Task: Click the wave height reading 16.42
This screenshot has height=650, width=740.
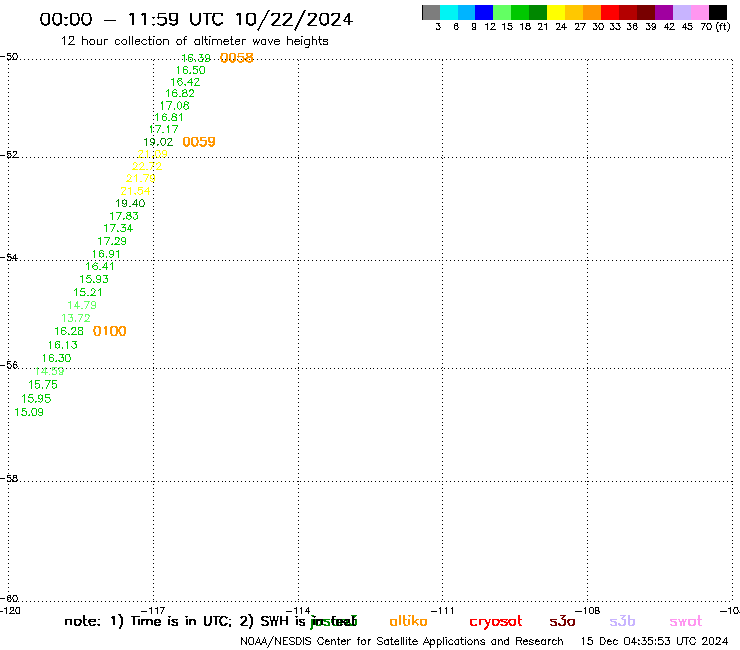Action: tap(185, 82)
